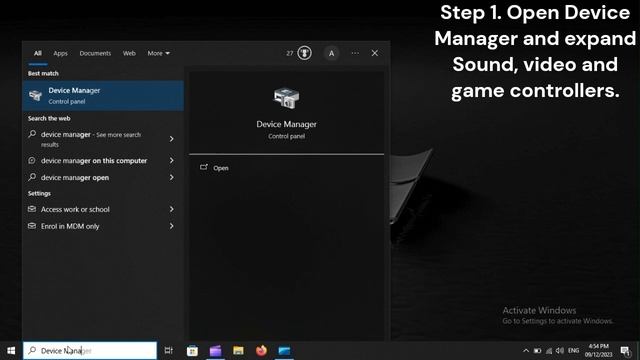640x360 pixels.
Task: Switch to the Web search tab
Action: pyautogui.click(x=129, y=53)
